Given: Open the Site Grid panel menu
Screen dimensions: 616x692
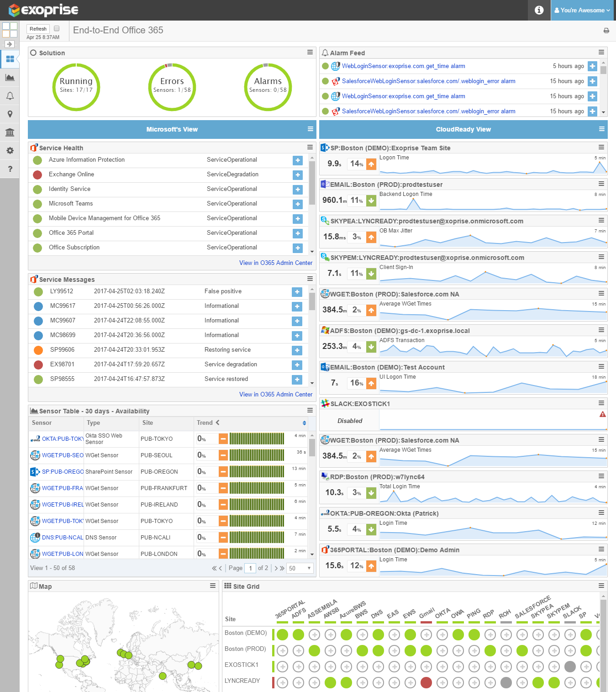Looking at the screenshot, I should (601, 586).
